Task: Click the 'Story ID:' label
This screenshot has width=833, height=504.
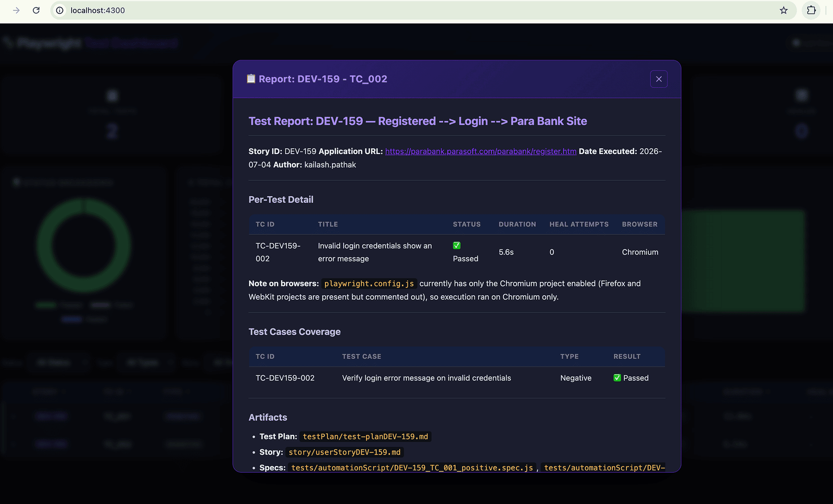Action: pyautogui.click(x=266, y=152)
